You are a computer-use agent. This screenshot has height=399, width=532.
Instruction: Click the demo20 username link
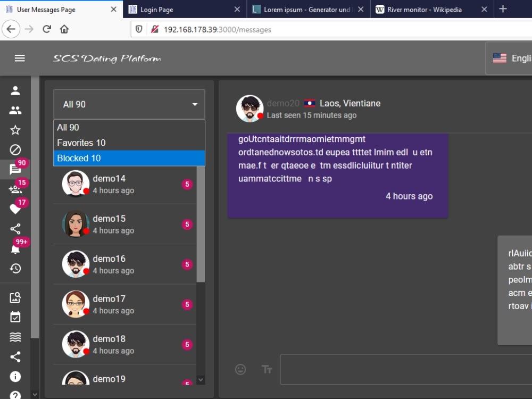pos(284,103)
